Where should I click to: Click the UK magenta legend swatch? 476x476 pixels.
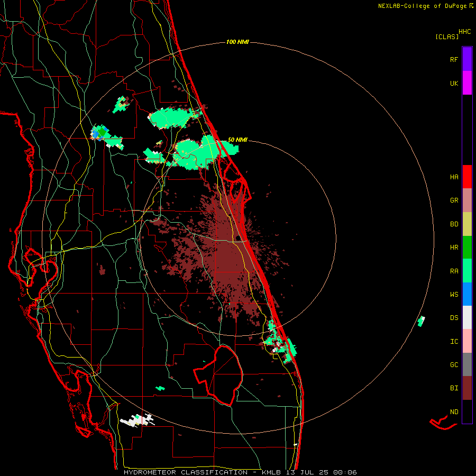click(x=467, y=83)
